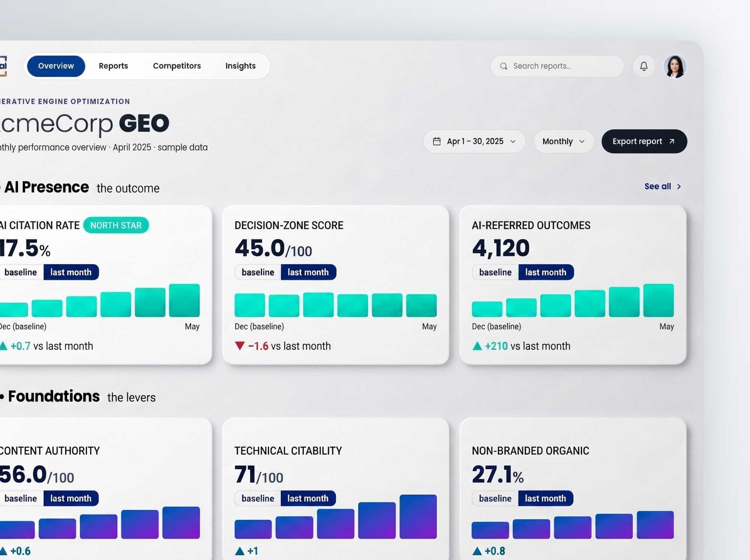Click the See all chevron arrow
This screenshot has height=560, width=750.
(679, 186)
